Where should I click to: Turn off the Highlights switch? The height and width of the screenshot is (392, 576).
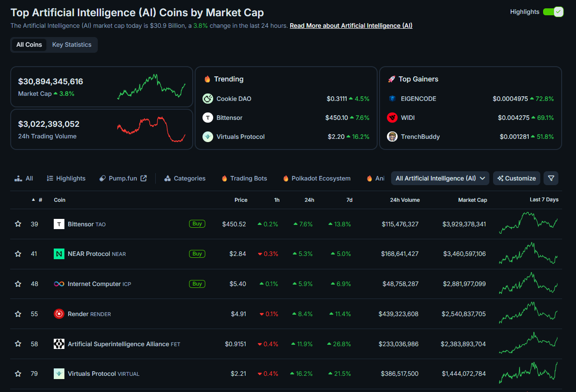[x=553, y=12]
